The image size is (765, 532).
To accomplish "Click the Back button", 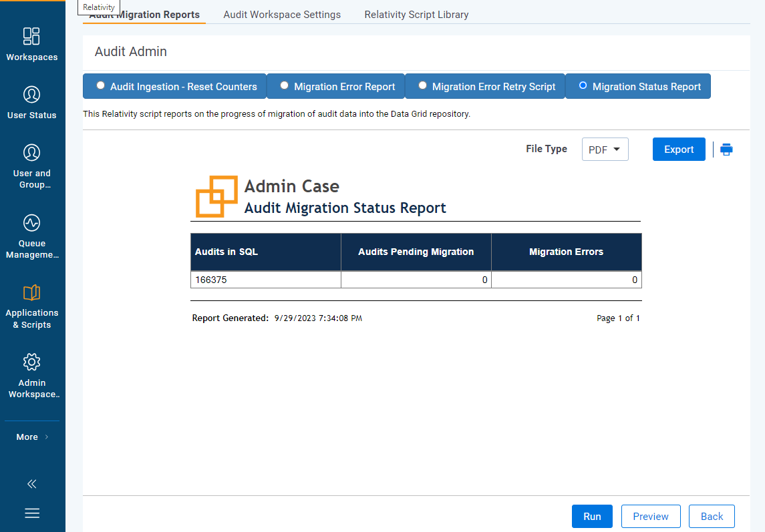I will click(712, 517).
